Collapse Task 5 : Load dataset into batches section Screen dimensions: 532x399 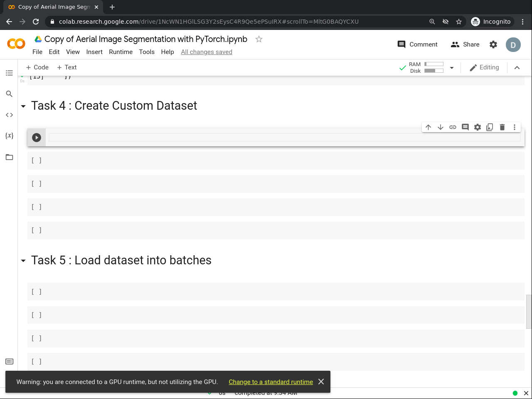click(23, 261)
